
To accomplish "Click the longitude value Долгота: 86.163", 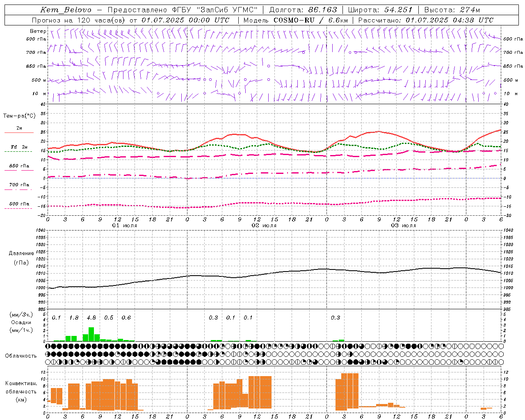I will coord(303,10).
